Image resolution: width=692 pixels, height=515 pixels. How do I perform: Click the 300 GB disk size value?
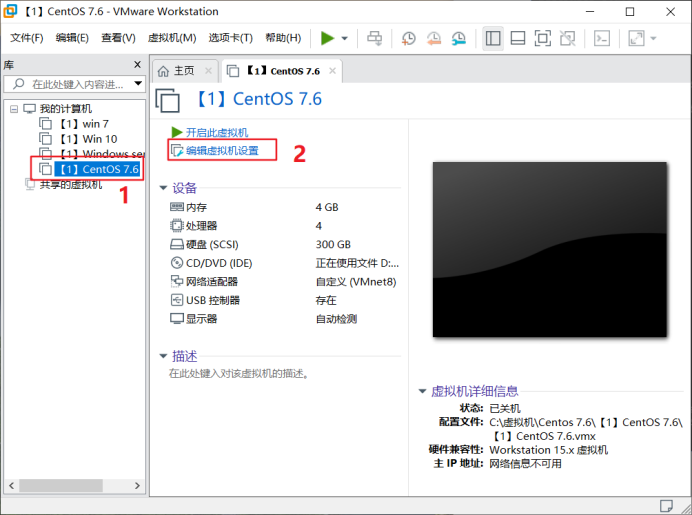point(333,244)
